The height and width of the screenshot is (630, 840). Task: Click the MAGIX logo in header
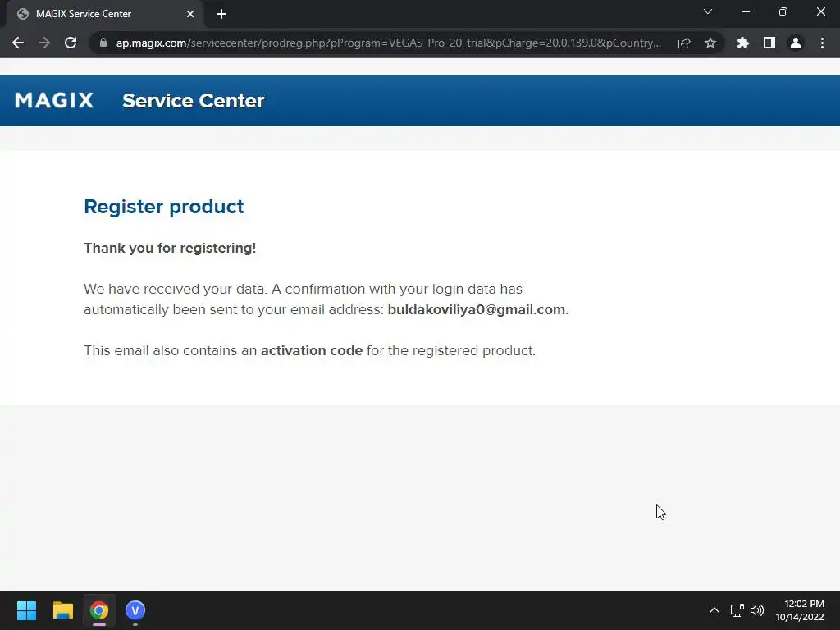pyautogui.click(x=54, y=100)
